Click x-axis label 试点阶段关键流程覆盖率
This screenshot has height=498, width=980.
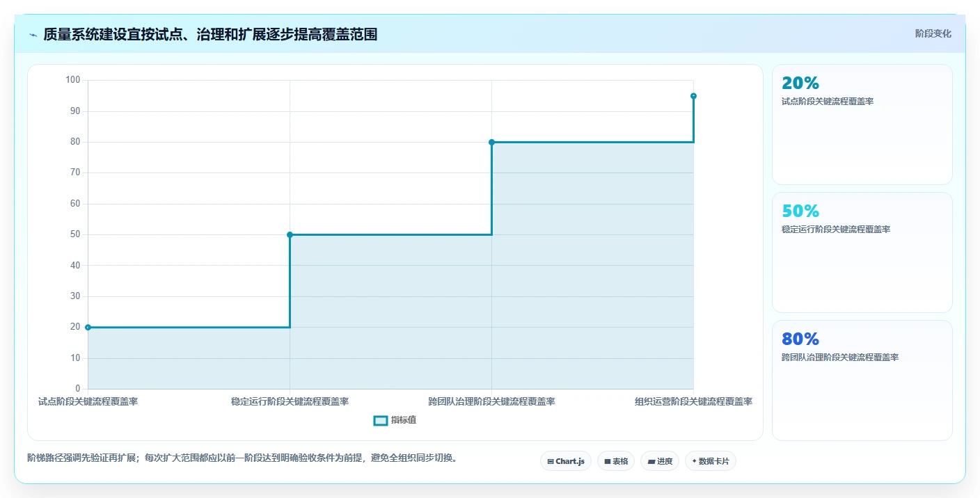(x=88, y=401)
